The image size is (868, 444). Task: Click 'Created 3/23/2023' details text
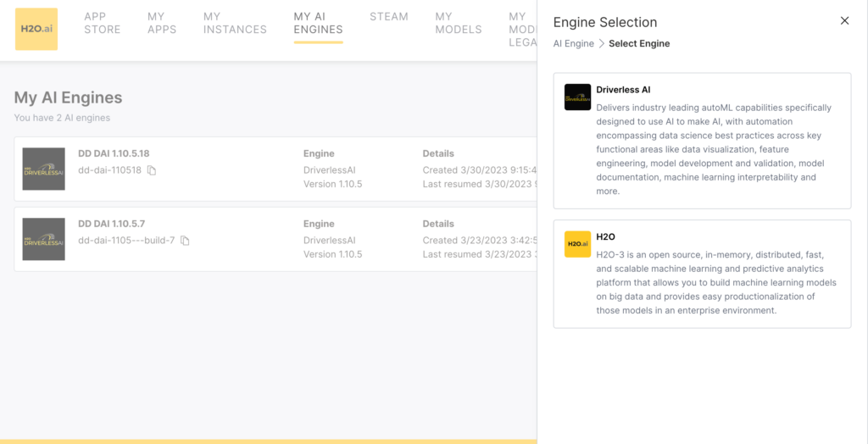480,241
